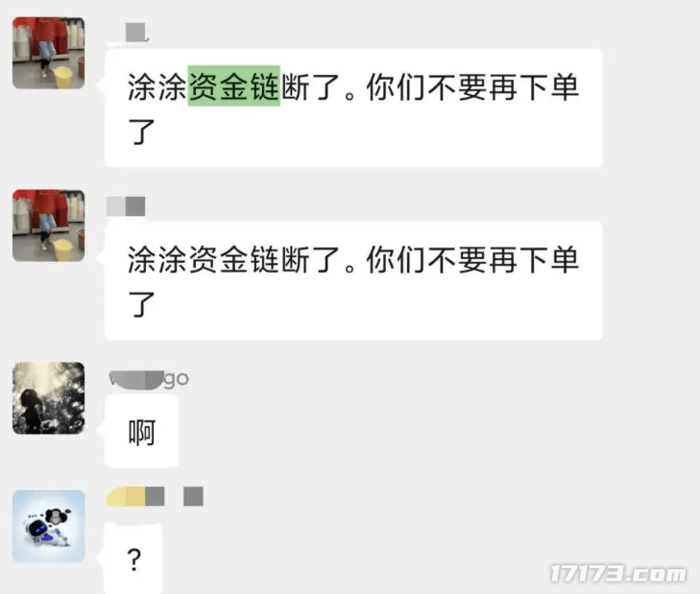Tap the blurred nickname above the first message

(135, 33)
